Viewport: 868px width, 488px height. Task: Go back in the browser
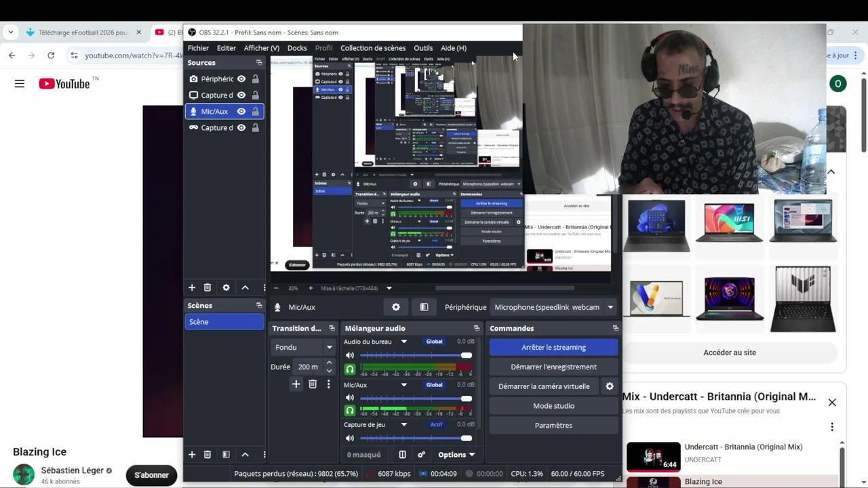click(x=12, y=56)
